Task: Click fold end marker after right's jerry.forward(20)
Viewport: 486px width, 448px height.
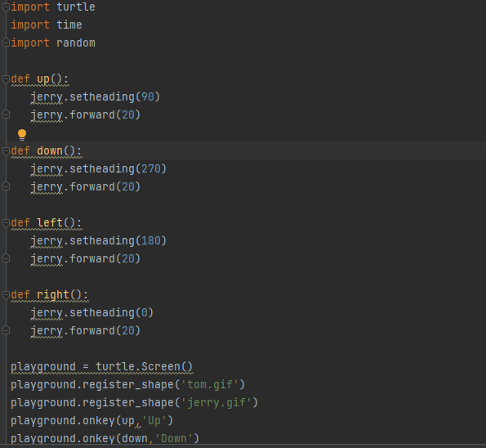Action: [6, 331]
